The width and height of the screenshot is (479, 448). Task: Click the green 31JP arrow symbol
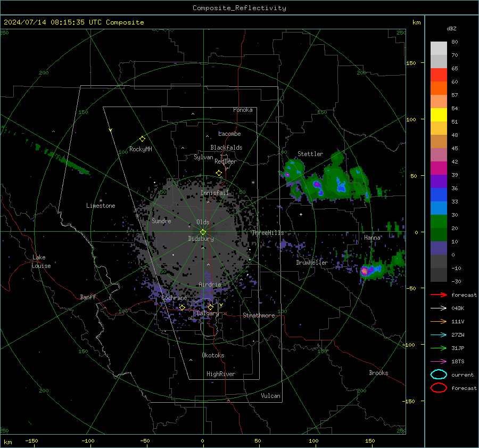coord(439,348)
